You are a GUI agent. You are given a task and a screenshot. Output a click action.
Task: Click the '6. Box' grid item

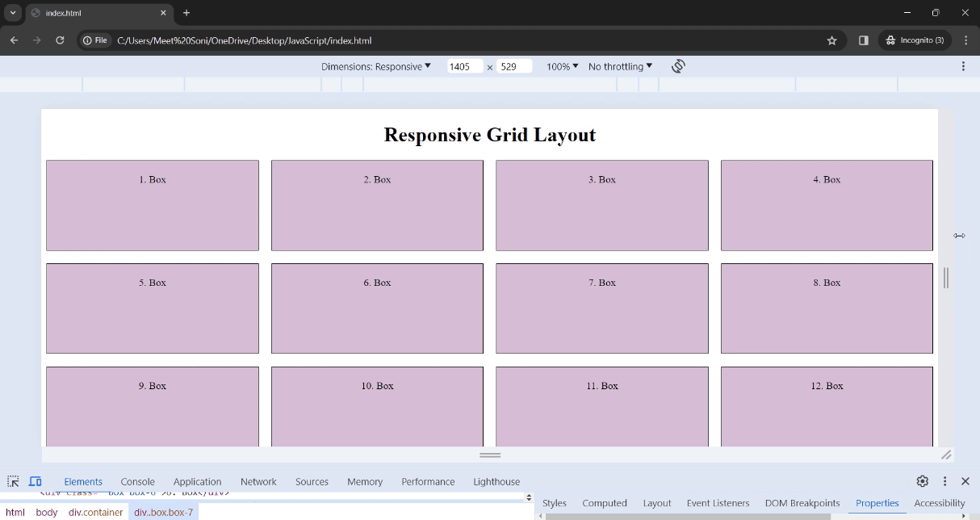pyautogui.click(x=377, y=308)
